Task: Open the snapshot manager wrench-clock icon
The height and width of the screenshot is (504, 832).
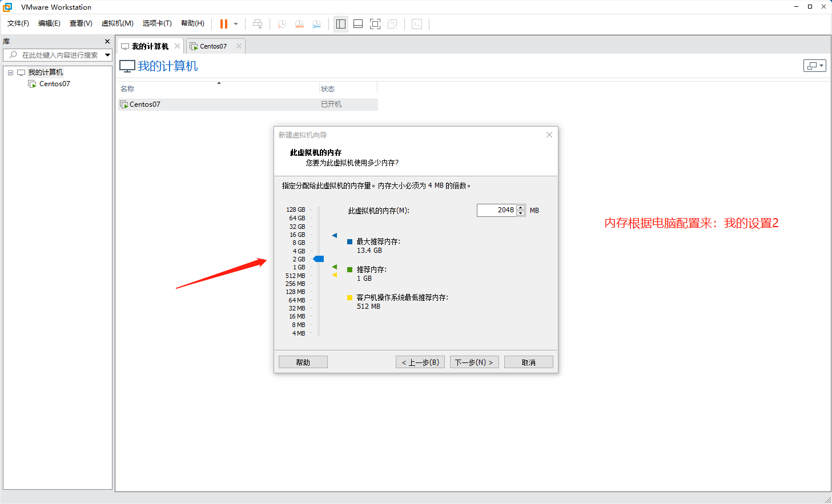Action: click(x=316, y=24)
